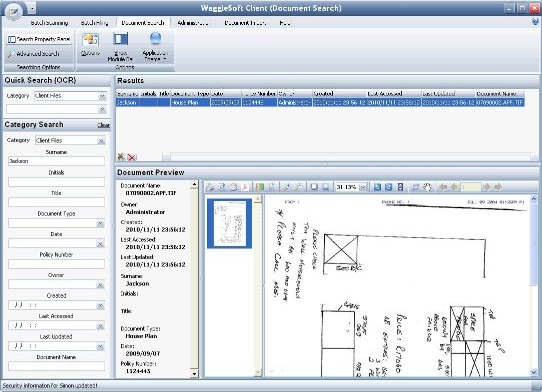Viewport: 542px width, 392px height.
Task: Open the Last Updated date dropdown
Action: [x=100, y=347]
